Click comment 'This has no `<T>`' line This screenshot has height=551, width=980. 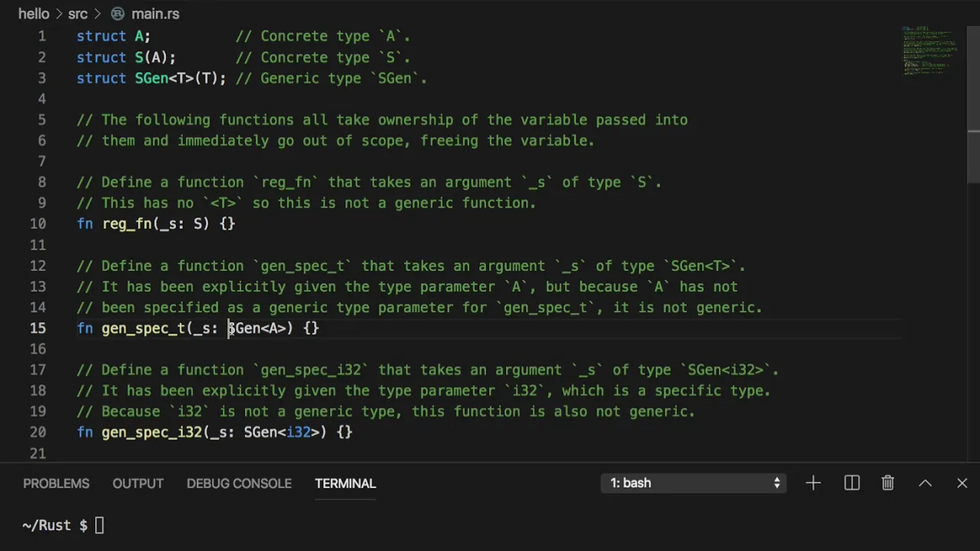[x=306, y=203]
